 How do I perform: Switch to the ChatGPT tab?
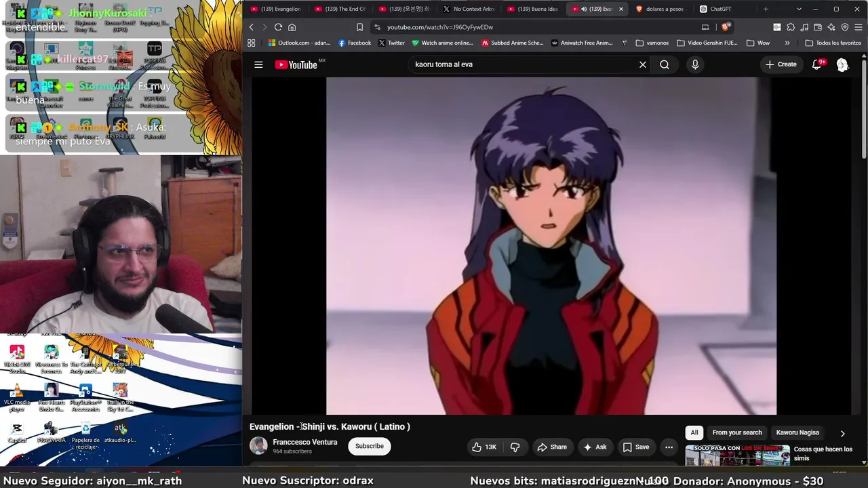tap(726, 9)
